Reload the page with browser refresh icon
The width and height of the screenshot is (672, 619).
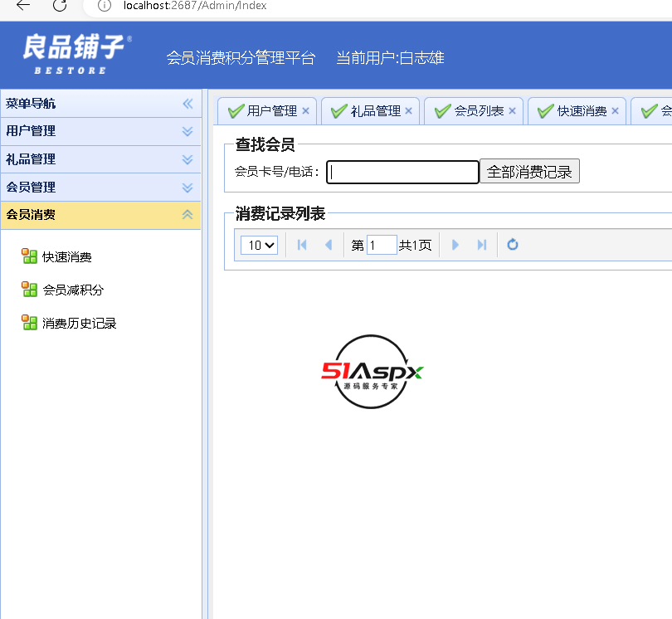[60, 6]
